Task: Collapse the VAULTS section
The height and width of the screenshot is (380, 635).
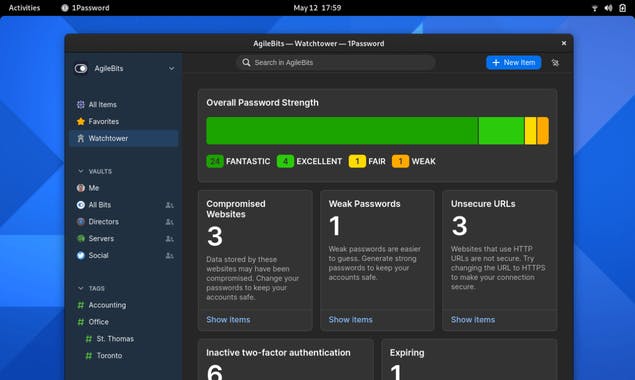Action: 81,171
